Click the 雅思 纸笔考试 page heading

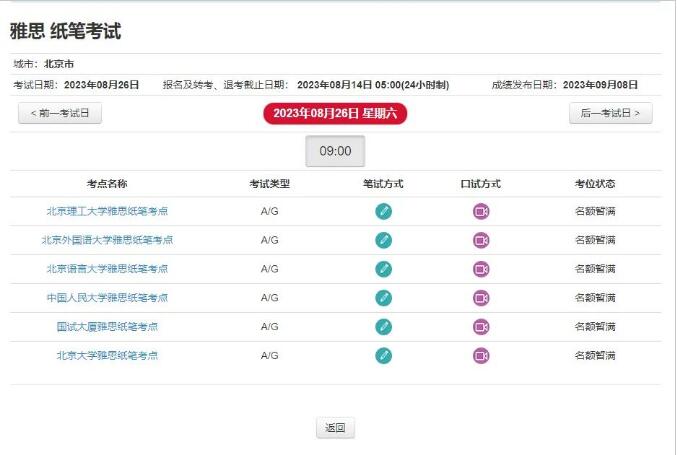click(65, 31)
